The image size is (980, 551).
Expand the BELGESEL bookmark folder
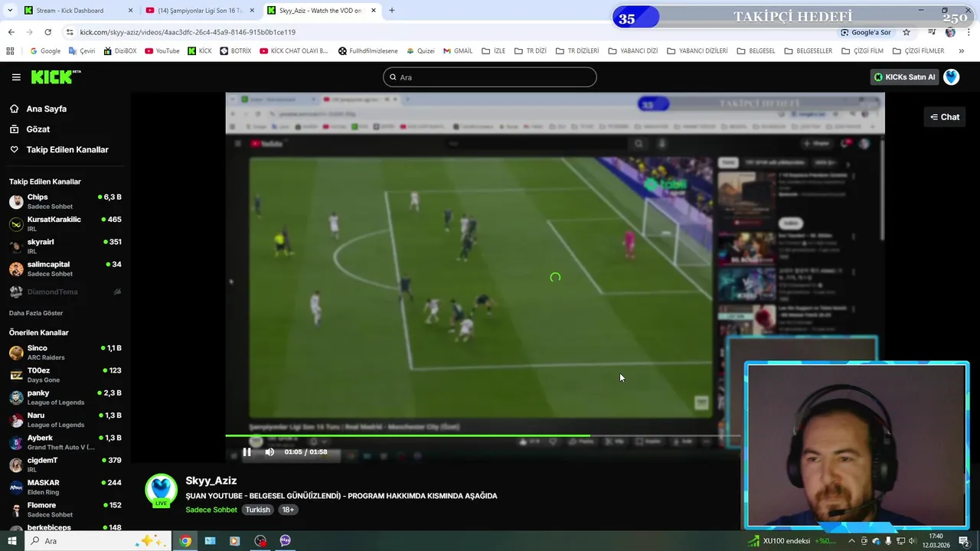(756, 51)
